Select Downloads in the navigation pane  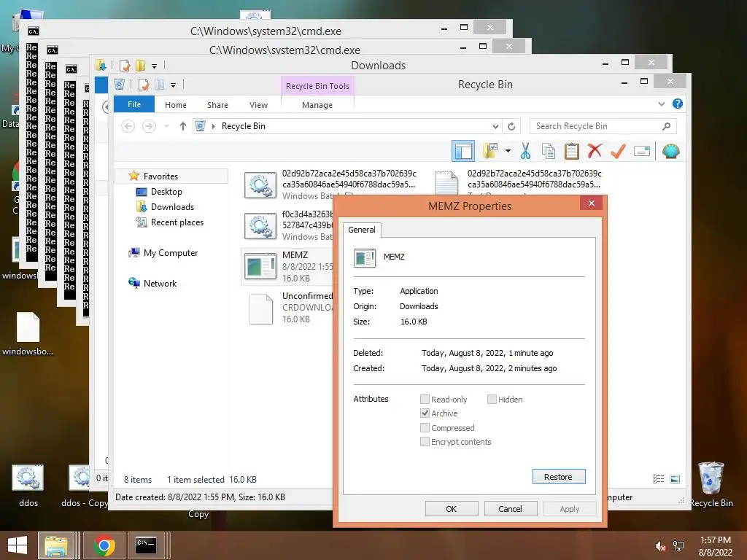point(172,206)
